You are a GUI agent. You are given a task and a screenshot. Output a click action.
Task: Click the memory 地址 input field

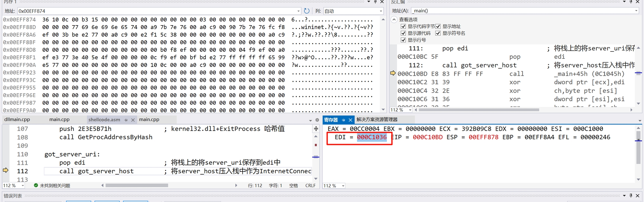[x=157, y=11]
